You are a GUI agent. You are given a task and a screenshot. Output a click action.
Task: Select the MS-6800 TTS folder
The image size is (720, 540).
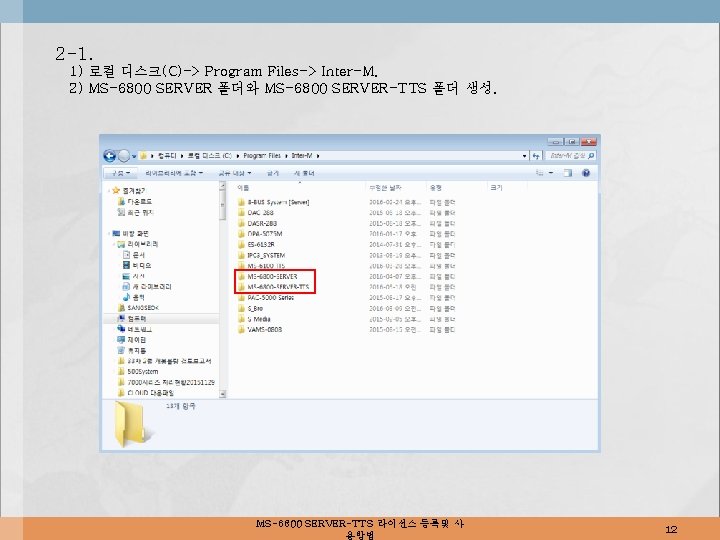(266, 266)
